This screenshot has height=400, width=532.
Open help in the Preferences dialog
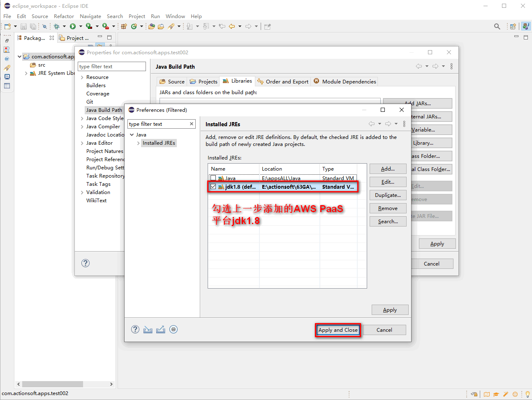135,330
